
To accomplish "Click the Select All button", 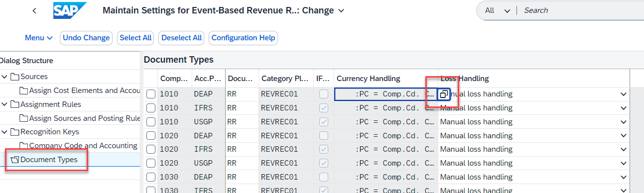I will click(135, 38).
